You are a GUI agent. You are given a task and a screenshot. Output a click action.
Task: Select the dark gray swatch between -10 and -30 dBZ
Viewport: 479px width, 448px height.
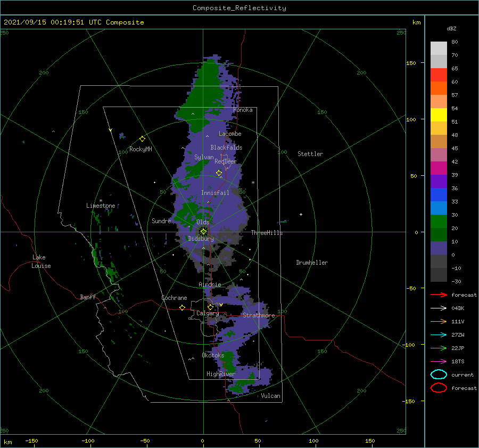[x=439, y=275]
